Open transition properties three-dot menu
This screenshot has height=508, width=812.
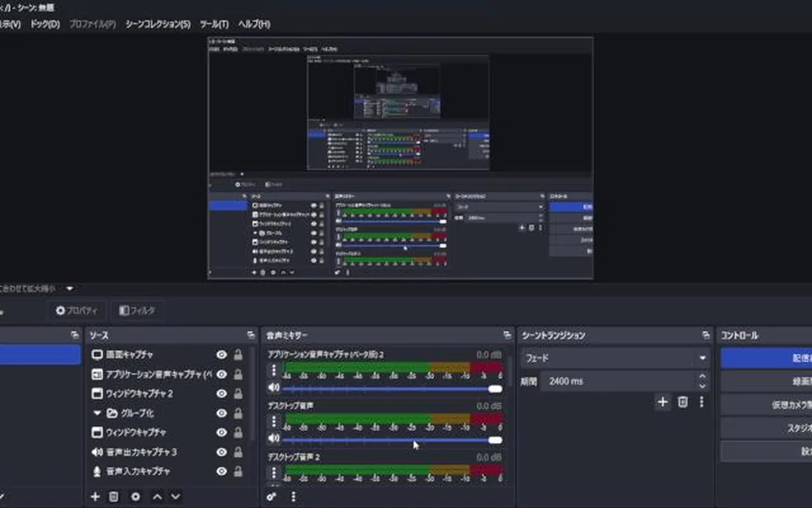(x=702, y=401)
